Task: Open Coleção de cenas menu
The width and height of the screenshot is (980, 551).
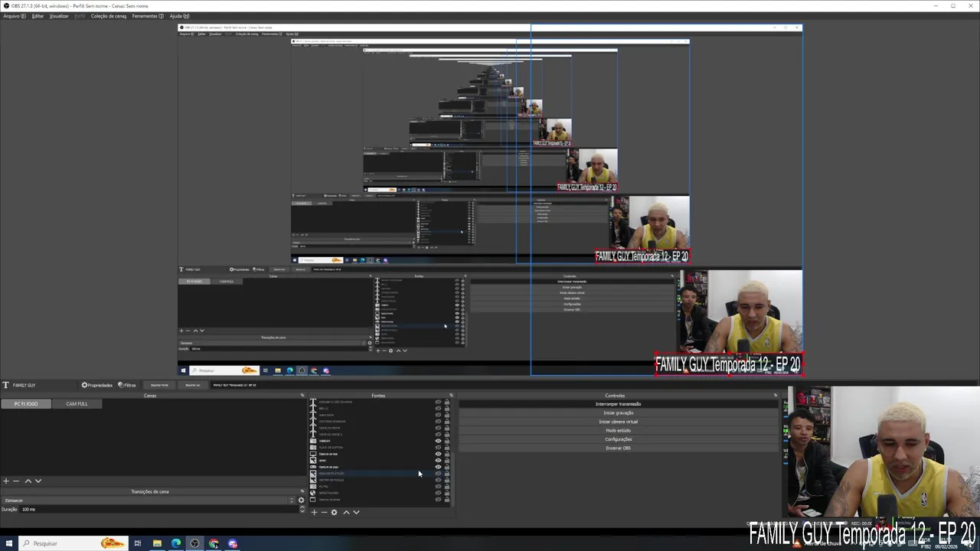Action: coord(109,16)
